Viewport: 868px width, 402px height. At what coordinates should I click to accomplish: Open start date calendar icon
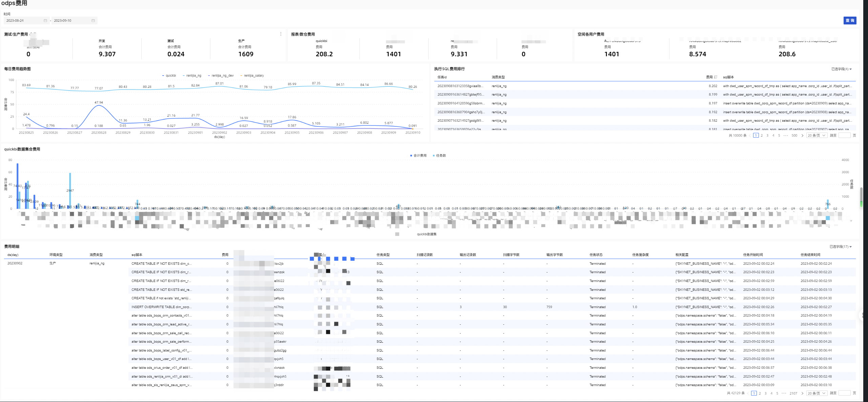pos(45,21)
